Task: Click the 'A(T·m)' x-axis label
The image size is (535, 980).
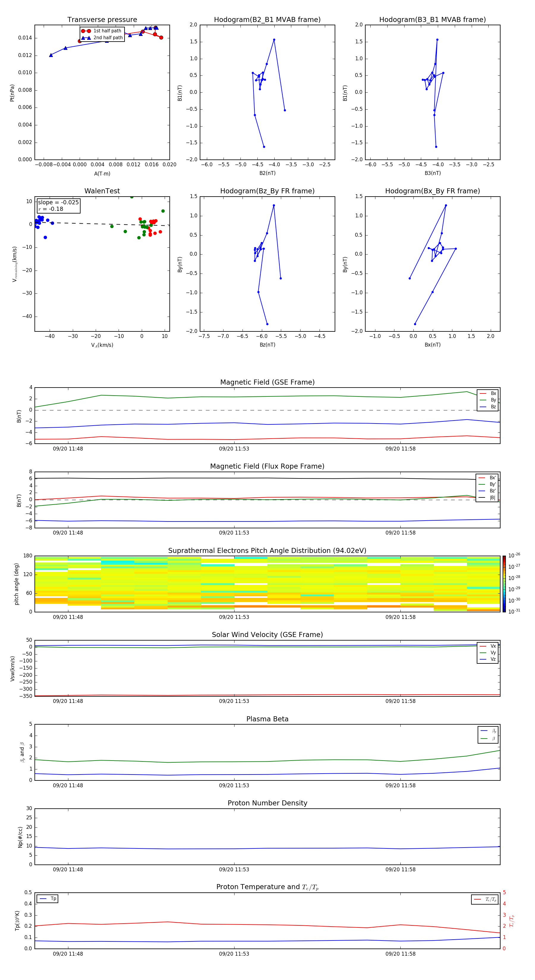Action: pyautogui.click(x=102, y=174)
